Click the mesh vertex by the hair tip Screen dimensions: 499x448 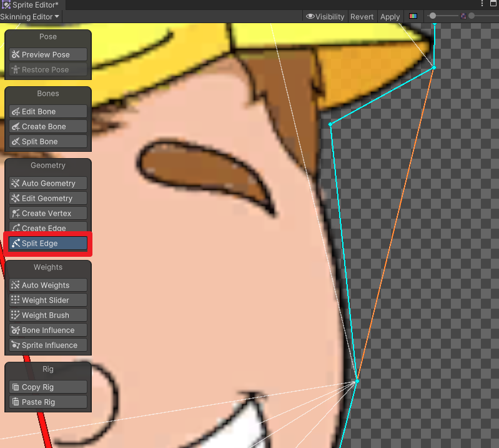330,124
